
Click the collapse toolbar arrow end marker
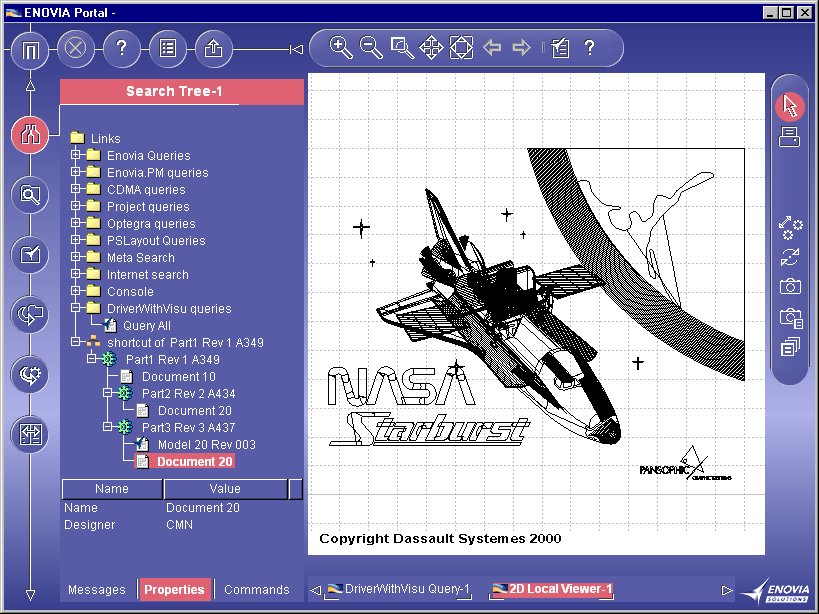point(296,49)
